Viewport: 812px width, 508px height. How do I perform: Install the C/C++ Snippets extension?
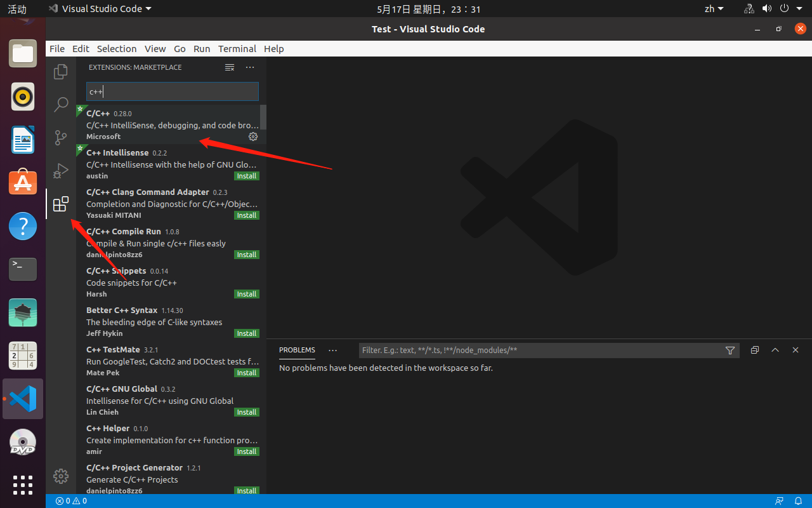[x=247, y=294]
